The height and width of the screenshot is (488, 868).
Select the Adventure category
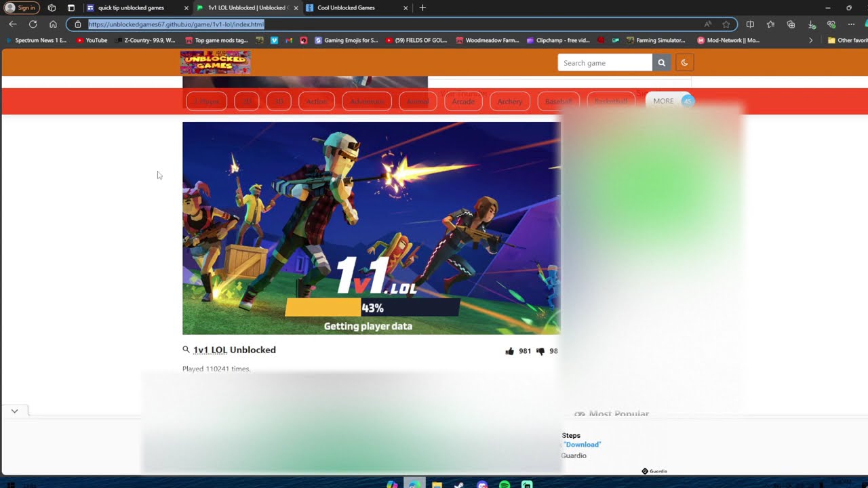tap(367, 101)
